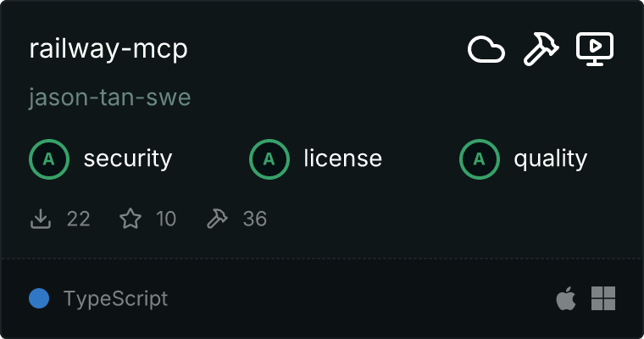Click the license label
This screenshot has height=339, width=644.
(343, 158)
